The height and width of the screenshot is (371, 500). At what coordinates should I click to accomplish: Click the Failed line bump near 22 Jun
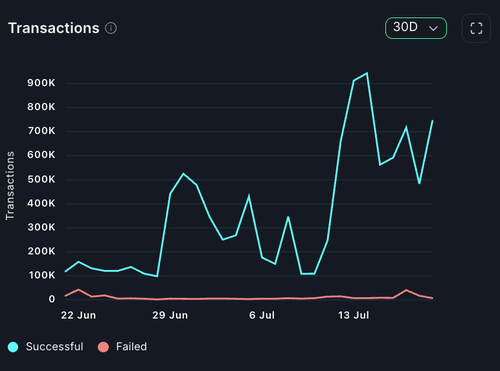[x=78, y=290]
